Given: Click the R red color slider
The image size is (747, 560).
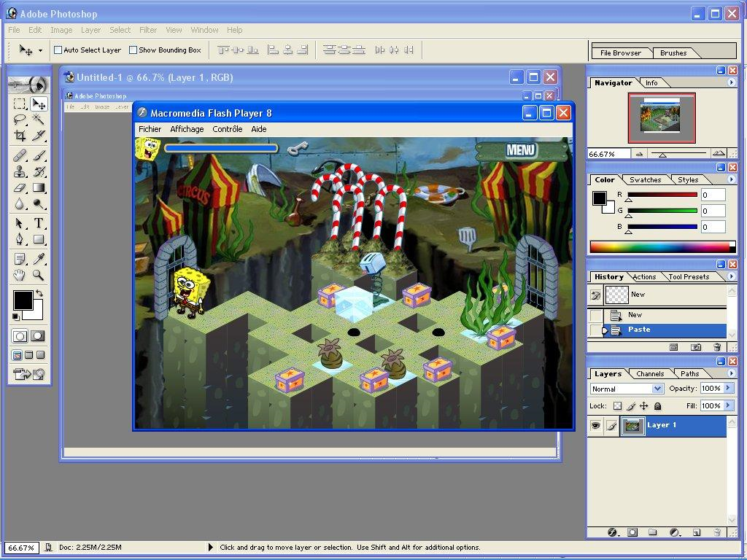Looking at the screenshot, I should [662, 195].
